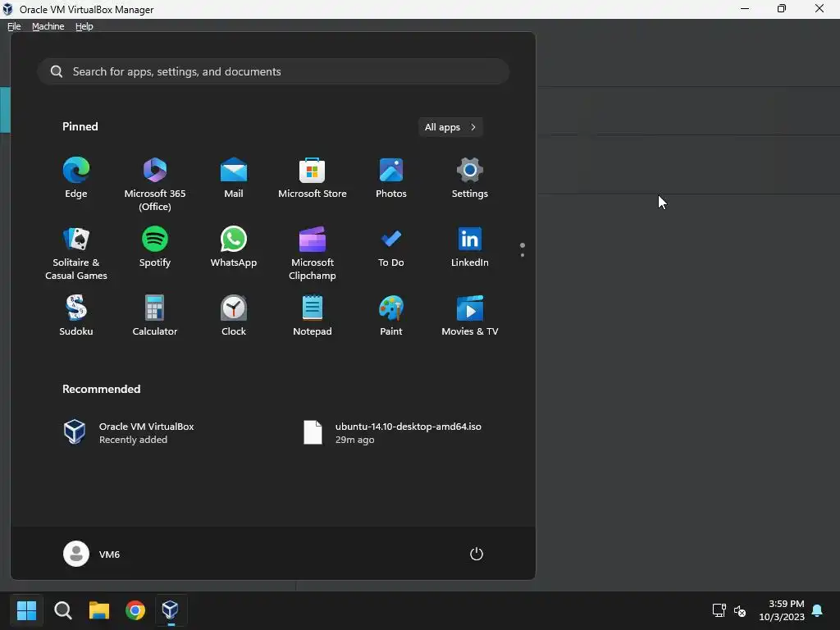840x630 pixels.
Task: Open the Clock app
Action: (x=234, y=316)
